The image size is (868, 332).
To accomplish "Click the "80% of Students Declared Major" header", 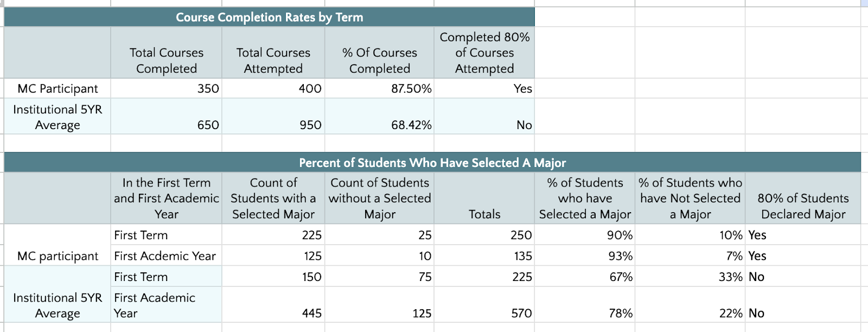I will pyautogui.click(x=803, y=206).
